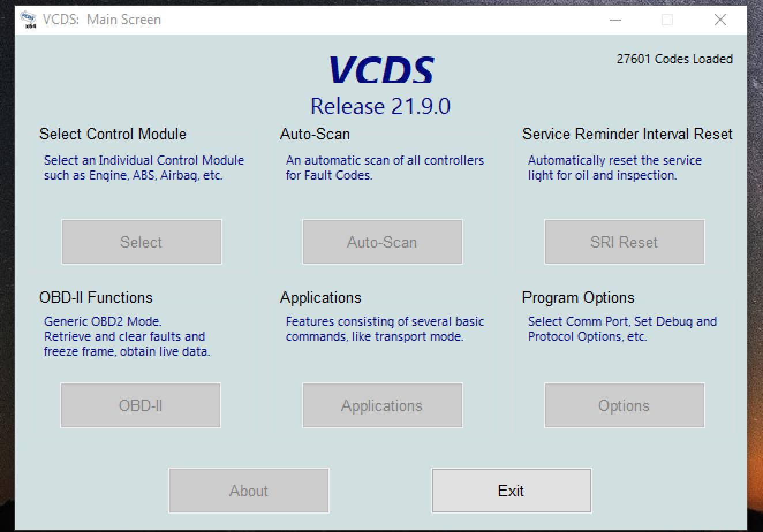Viewport: 763px width, 532px height.
Task: Click the 'Generic OBD2 Mode.' text
Action: click(x=103, y=321)
